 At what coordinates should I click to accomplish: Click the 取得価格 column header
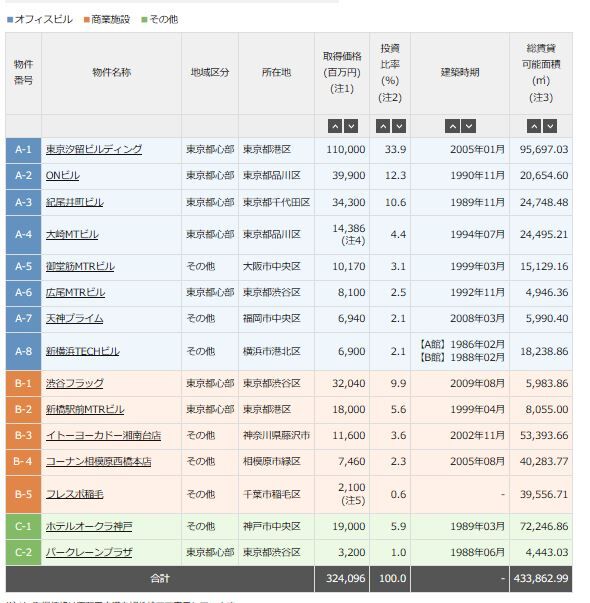[x=342, y=73]
